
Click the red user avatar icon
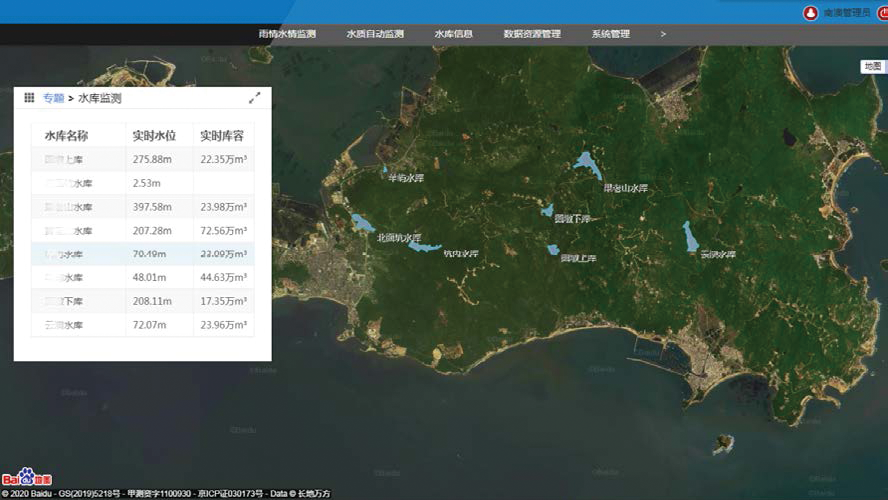[810, 13]
